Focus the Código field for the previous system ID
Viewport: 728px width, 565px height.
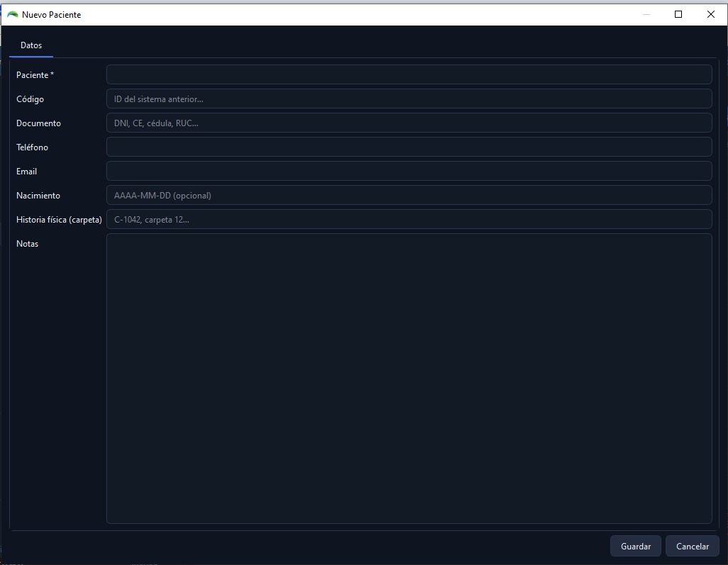pyautogui.click(x=409, y=99)
